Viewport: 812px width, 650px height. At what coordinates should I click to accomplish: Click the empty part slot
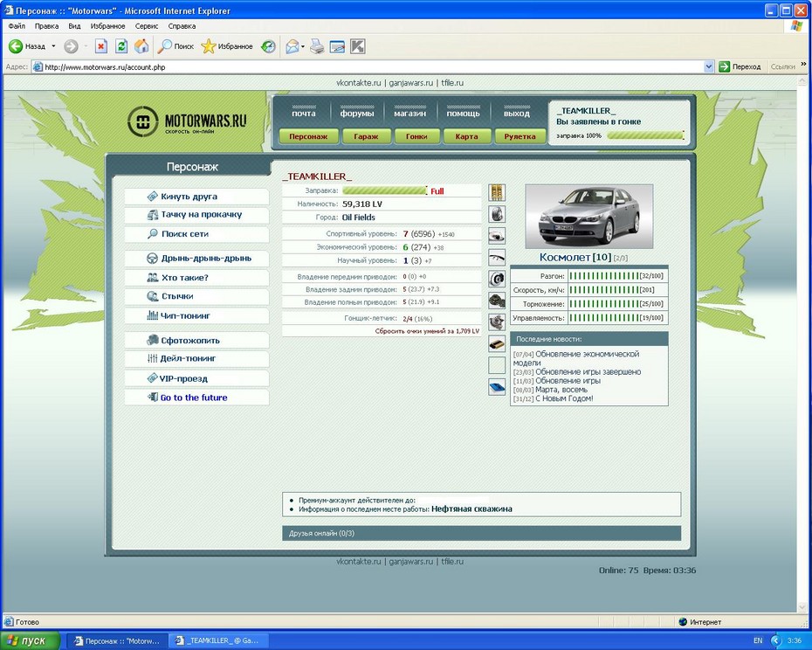[x=497, y=365]
